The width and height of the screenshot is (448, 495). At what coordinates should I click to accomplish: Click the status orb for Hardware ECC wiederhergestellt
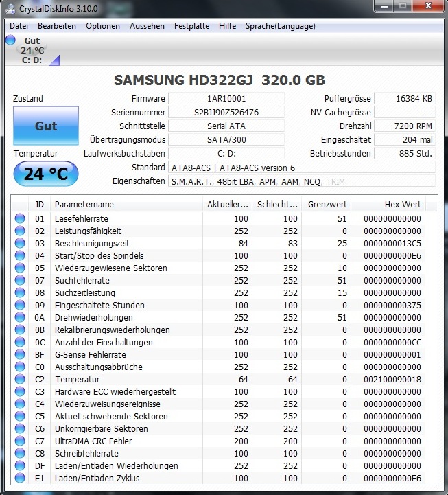pos(20,391)
